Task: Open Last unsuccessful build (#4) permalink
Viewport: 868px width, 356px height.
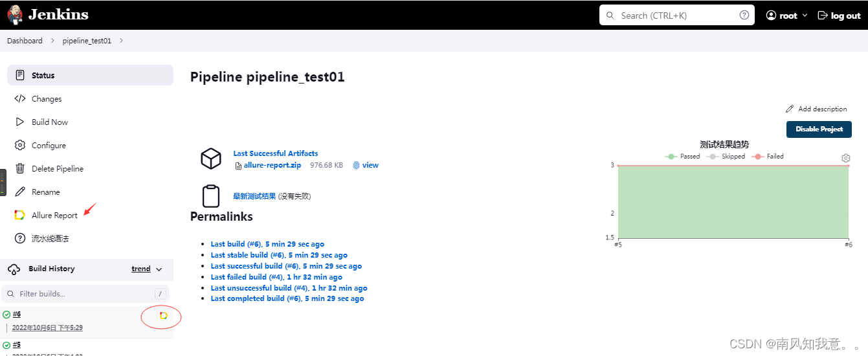Action: click(x=289, y=288)
